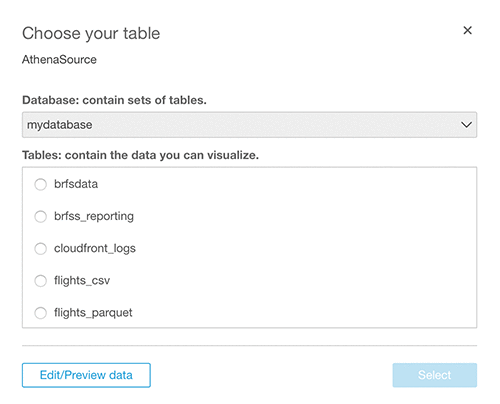Click the Choose your table heading
This screenshot has height=404, width=500.
click(x=91, y=33)
